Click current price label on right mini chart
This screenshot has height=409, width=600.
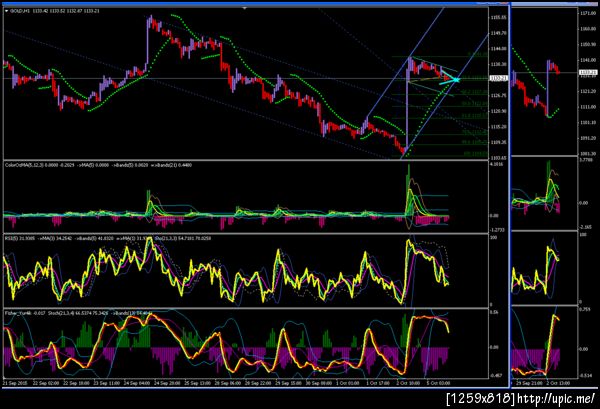point(588,72)
